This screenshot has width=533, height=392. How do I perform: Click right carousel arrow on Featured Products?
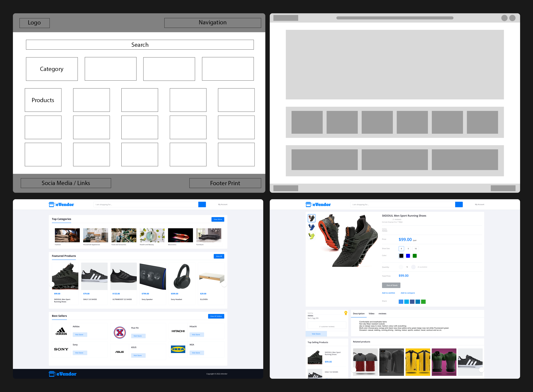point(224,284)
